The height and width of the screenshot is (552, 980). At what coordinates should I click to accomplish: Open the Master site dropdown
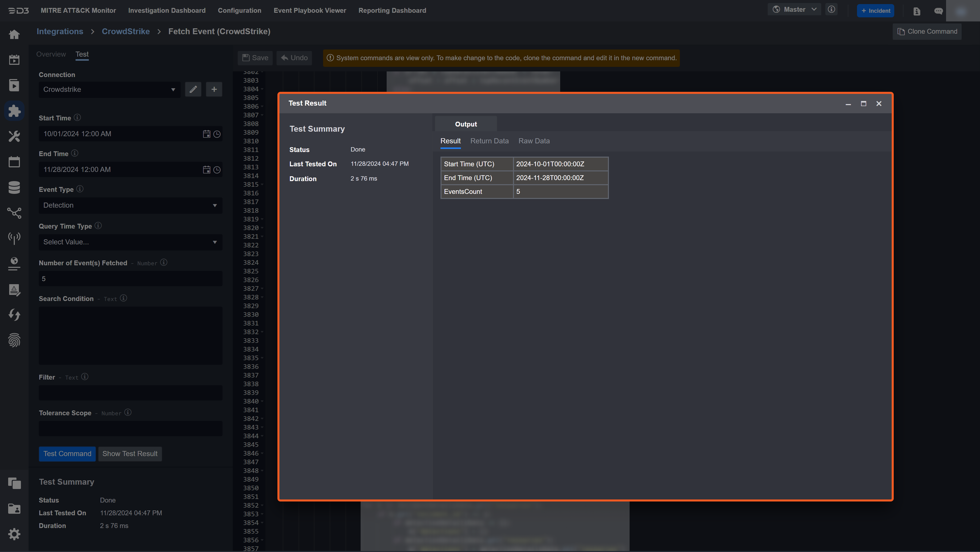[794, 9]
